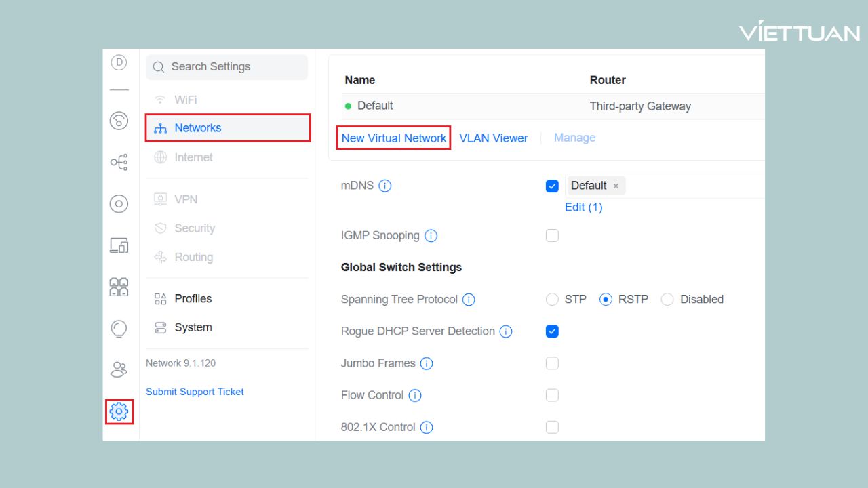This screenshot has width=868, height=488.
Task: Open the Settings gear icon in sidebar
Action: point(119,411)
